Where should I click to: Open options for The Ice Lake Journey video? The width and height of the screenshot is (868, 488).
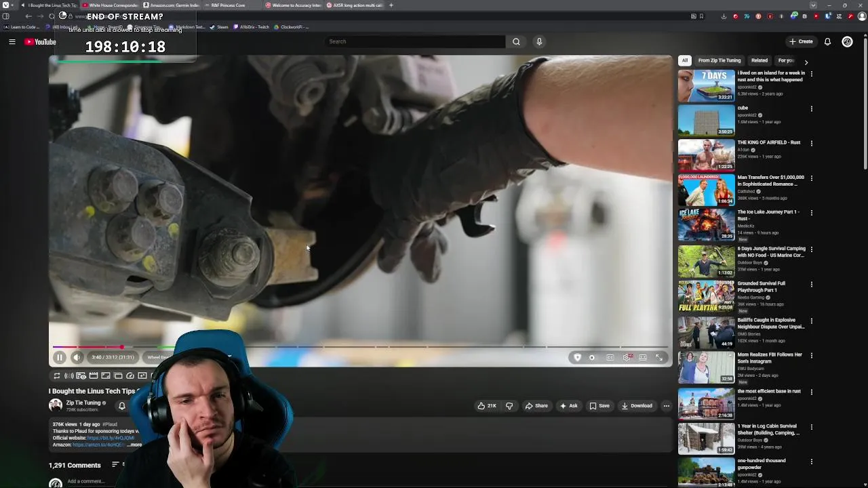click(811, 213)
